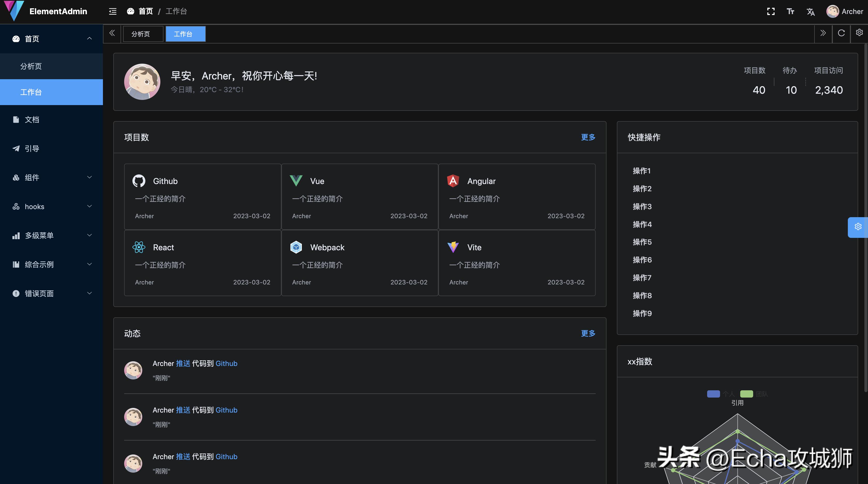Screen dimensions: 868x484
Task: Select 操作1 in quick actions
Action: 642,171
